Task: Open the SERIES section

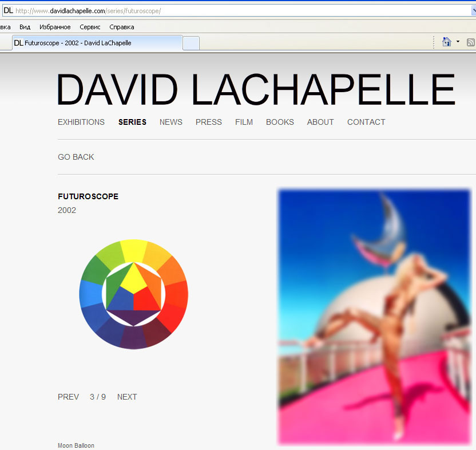Action: tap(132, 122)
